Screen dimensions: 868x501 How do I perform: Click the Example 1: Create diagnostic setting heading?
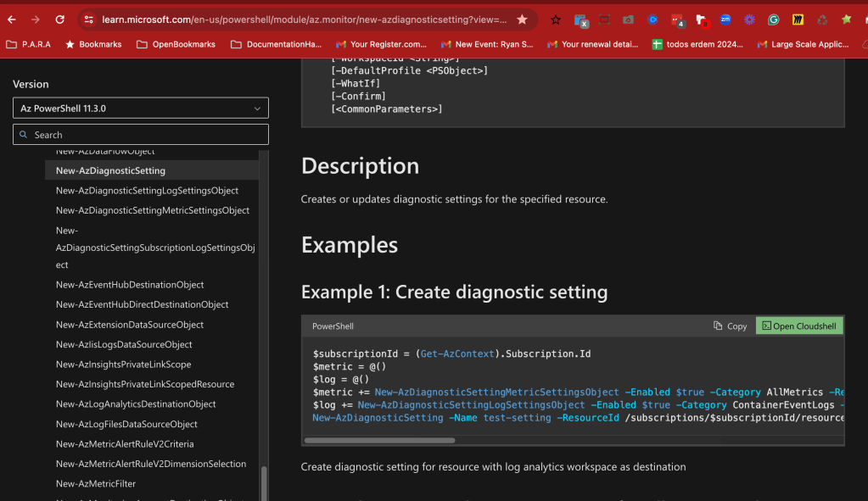(x=455, y=292)
